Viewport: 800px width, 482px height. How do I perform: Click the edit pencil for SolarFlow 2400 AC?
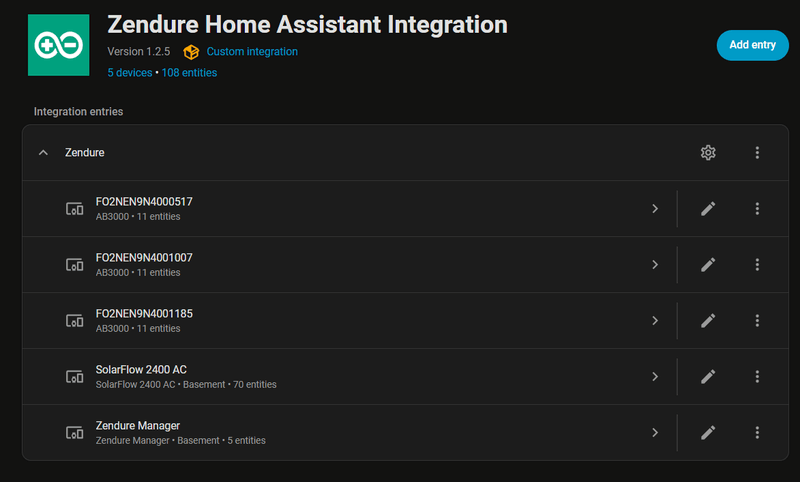coord(708,377)
